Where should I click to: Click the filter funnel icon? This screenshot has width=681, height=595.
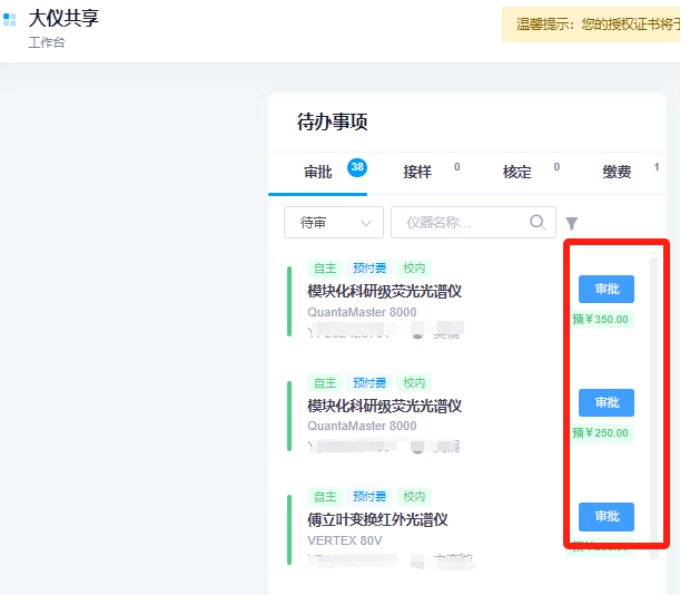(571, 223)
